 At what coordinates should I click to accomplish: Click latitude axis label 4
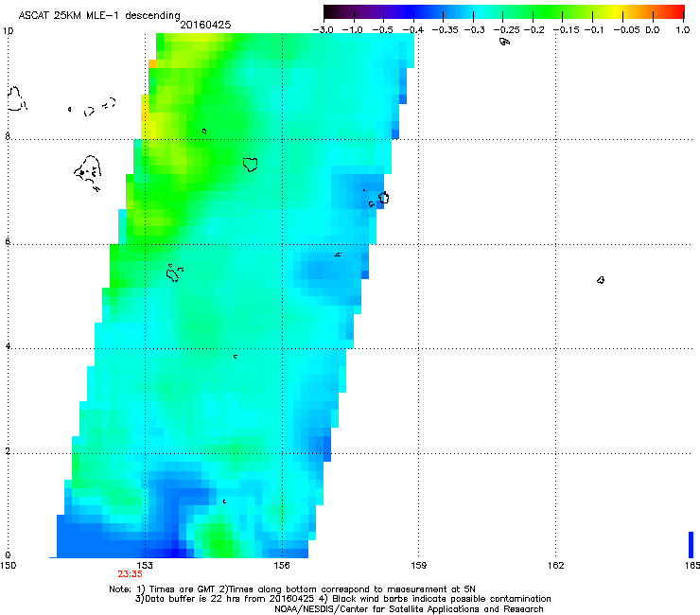point(8,346)
